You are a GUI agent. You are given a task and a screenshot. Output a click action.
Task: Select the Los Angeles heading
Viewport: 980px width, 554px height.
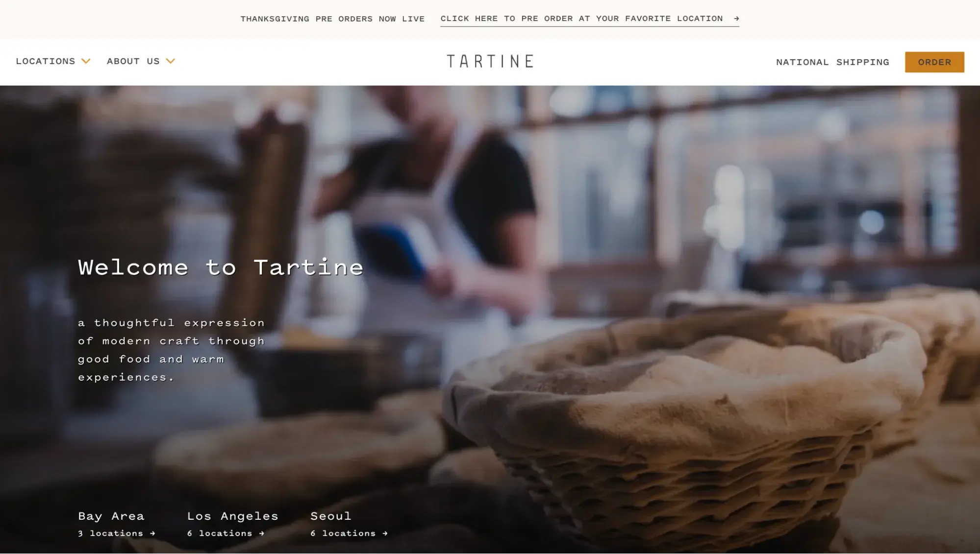[232, 516]
